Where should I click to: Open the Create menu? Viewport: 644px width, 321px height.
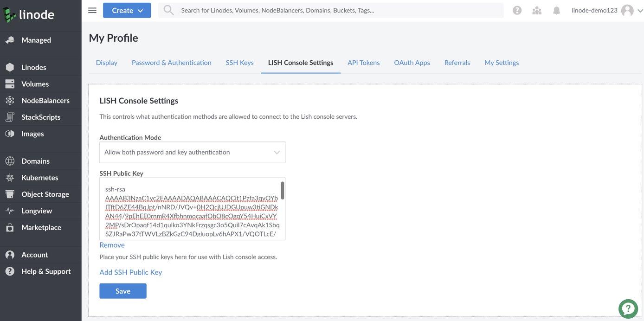[x=127, y=10]
